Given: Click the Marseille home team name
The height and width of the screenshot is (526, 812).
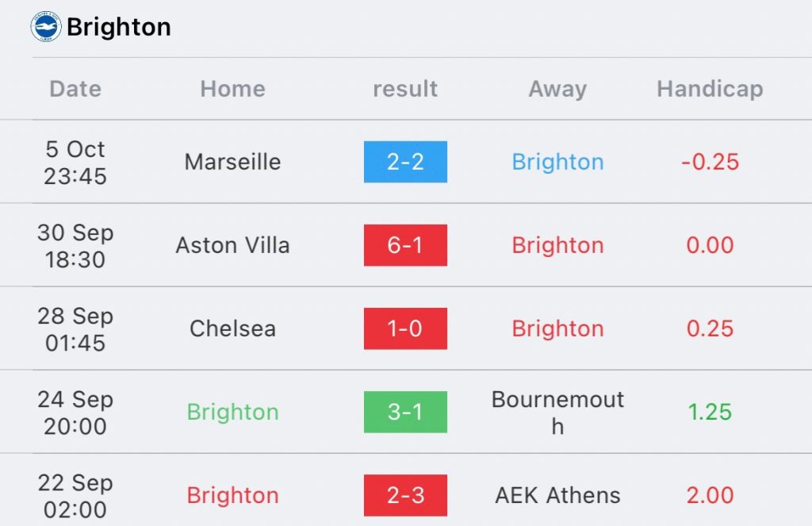Looking at the screenshot, I should [x=232, y=162].
